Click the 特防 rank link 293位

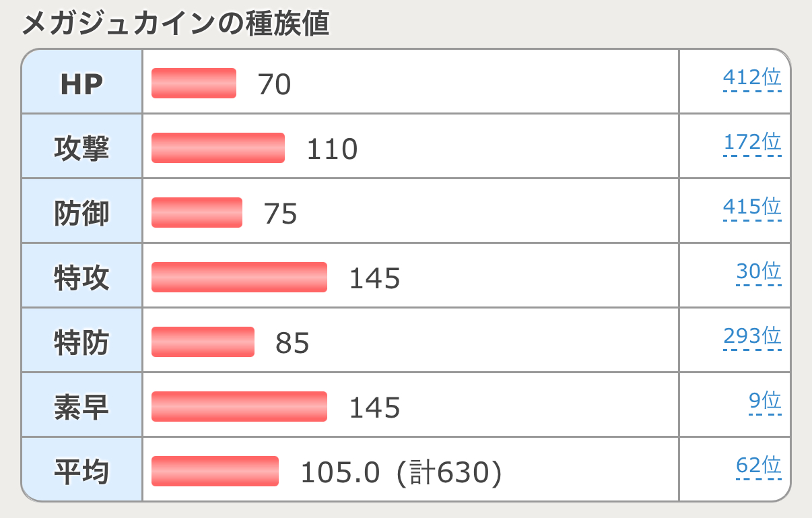[x=751, y=337]
